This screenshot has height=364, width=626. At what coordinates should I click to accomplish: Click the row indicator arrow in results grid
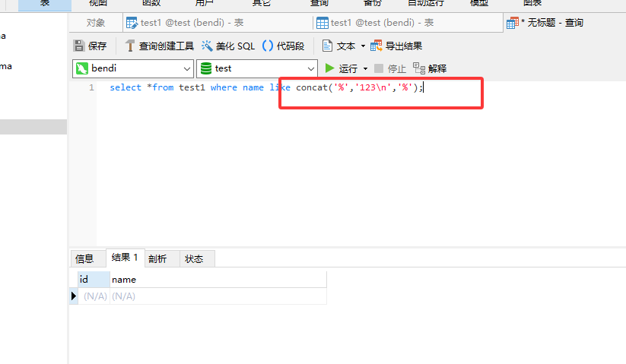[74, 296]
